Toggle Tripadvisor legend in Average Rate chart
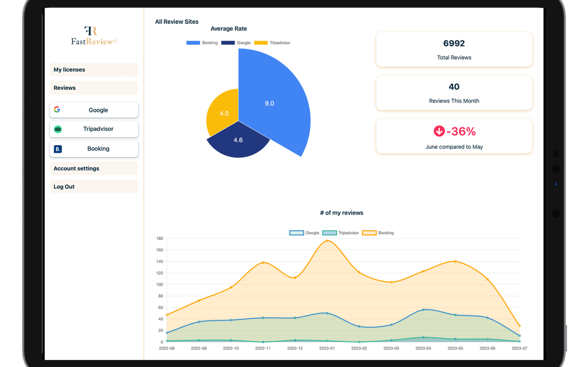The width and height of the screenshot is (588, 367). pos(272,43)
